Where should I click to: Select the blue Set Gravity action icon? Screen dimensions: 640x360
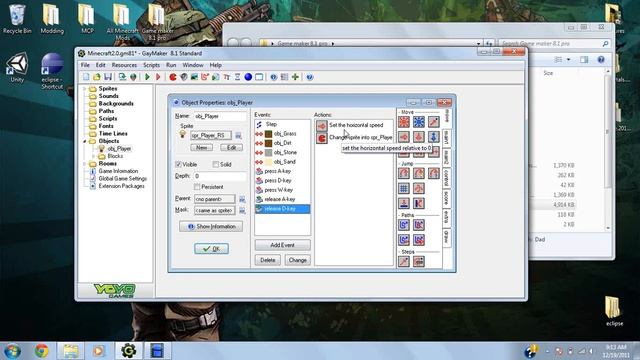tap(433, 137)
